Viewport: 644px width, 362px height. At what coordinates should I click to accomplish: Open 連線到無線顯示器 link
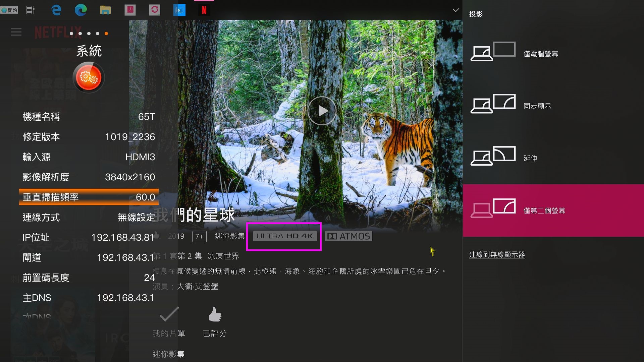coord(497,255)
